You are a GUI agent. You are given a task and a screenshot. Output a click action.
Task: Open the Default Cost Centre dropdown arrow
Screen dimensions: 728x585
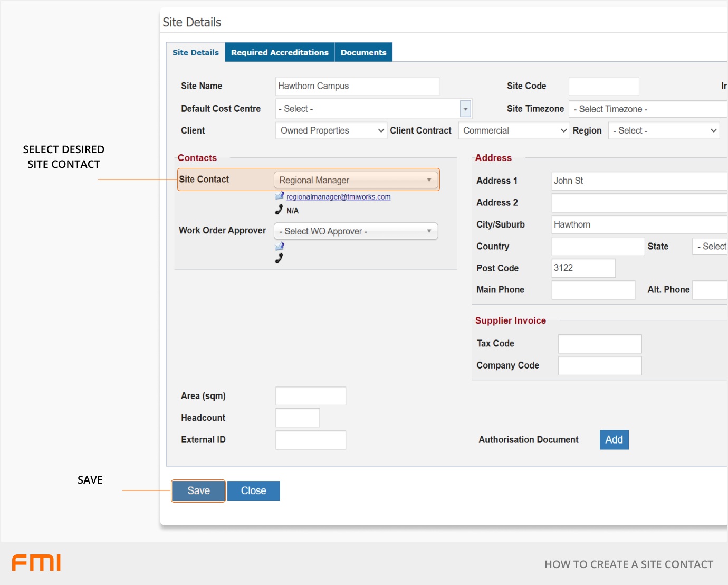(x=465, y=109)
